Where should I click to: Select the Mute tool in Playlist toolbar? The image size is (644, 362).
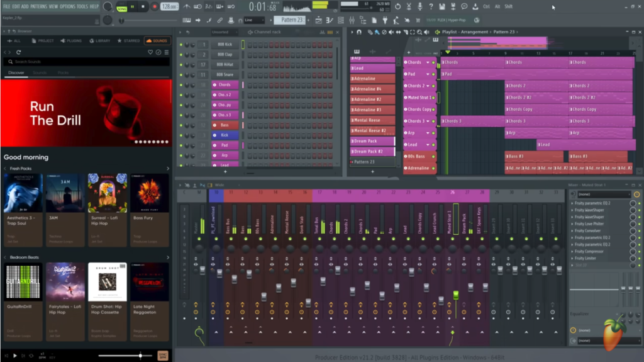coord(391,32)
